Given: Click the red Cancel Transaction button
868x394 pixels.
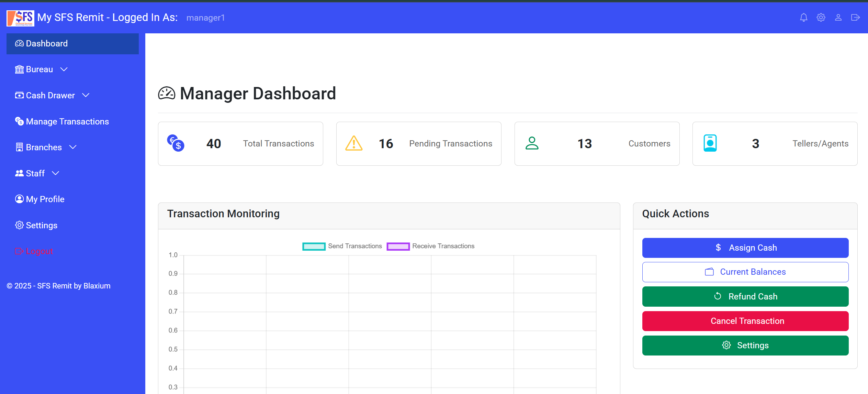Looking at the screenshot, I should pos(745,321).
